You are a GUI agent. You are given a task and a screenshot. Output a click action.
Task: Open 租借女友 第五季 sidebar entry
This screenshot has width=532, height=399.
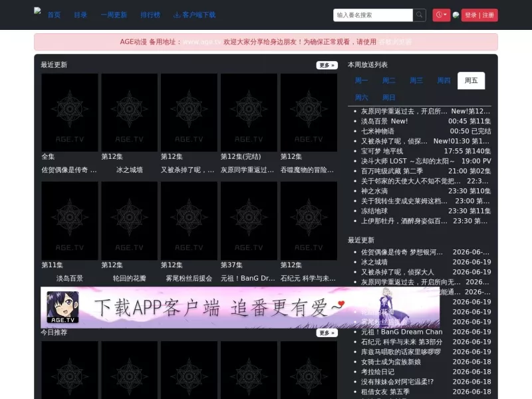386,392
